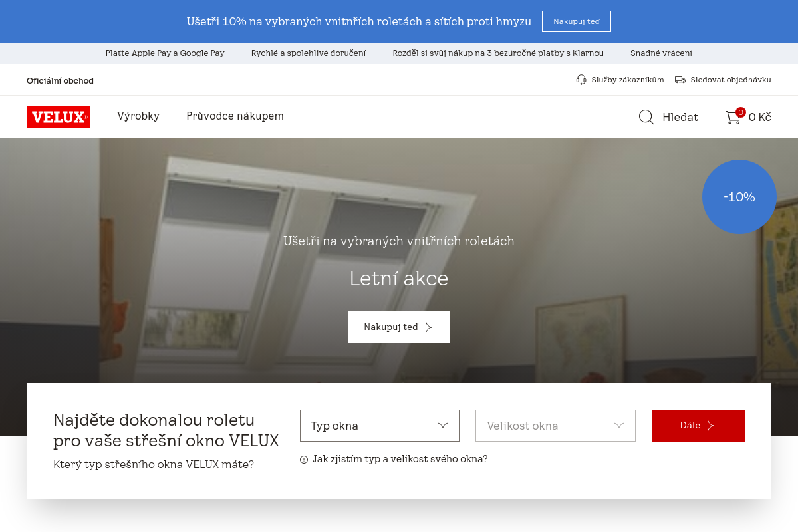Click Platte Apple Pay a Google Pay text
Screen dimensions: 798x532
(165, 53)
